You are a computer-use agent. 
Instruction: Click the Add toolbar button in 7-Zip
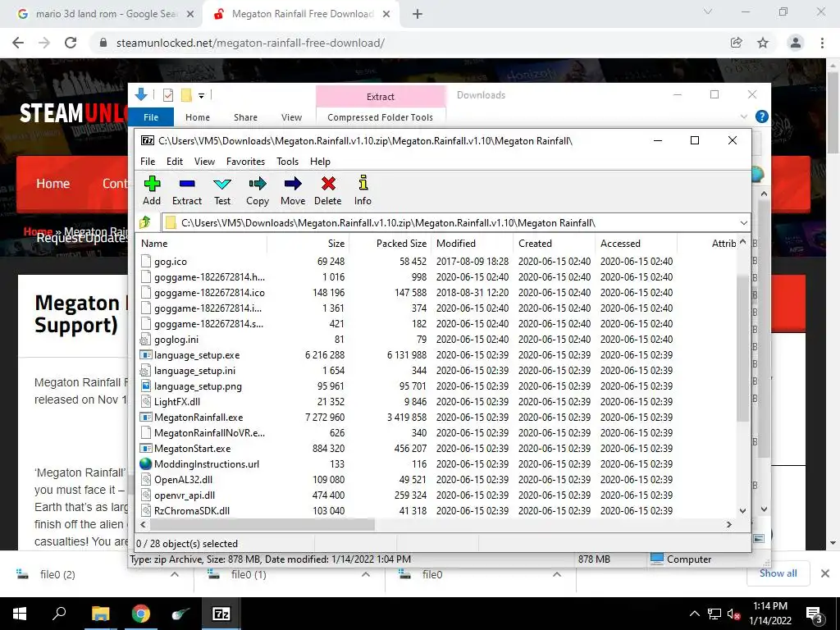click(152, 190)
